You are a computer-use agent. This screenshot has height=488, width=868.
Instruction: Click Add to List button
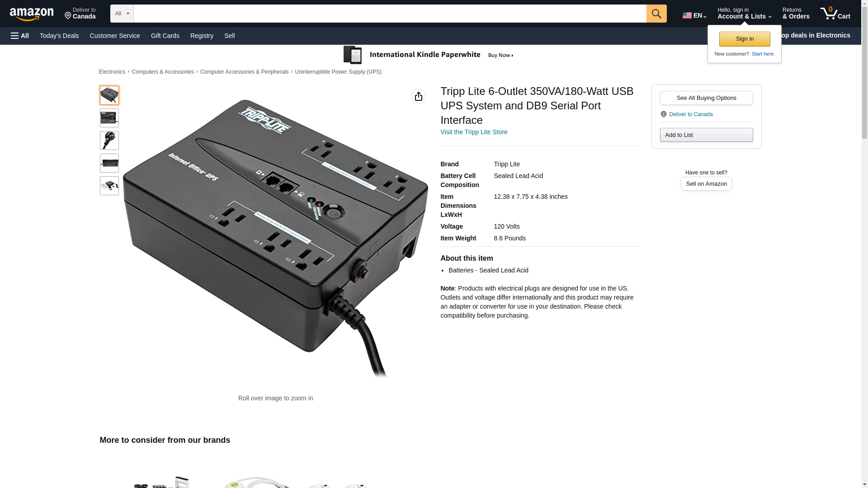[x=706, y=135]
